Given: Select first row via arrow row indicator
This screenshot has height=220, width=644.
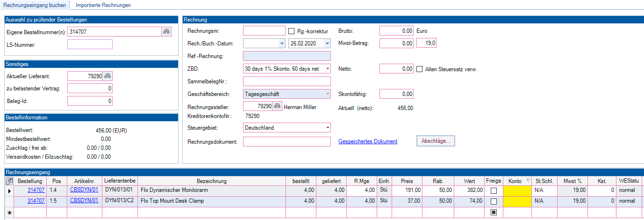Looking at the screenshot, I should tap(9, 191).
